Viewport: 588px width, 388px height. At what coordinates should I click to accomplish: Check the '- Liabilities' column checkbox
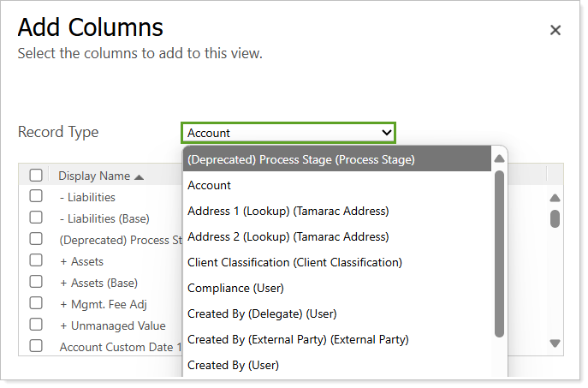click(36, 196)
